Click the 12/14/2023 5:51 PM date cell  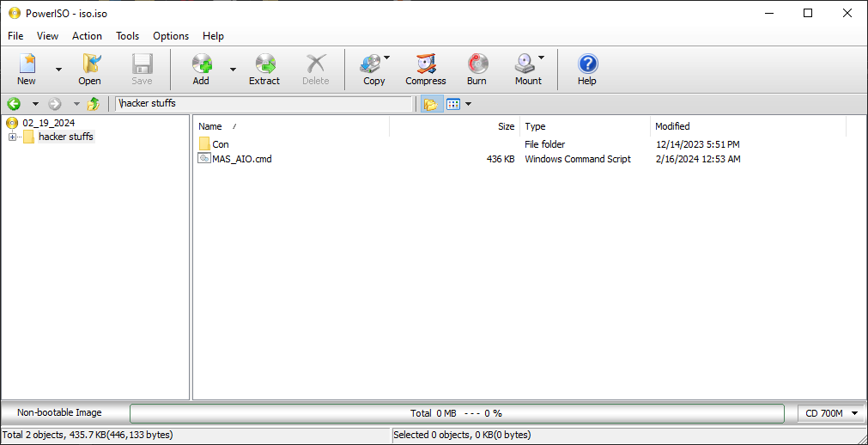pyautogui.click(x=697, y=144)
